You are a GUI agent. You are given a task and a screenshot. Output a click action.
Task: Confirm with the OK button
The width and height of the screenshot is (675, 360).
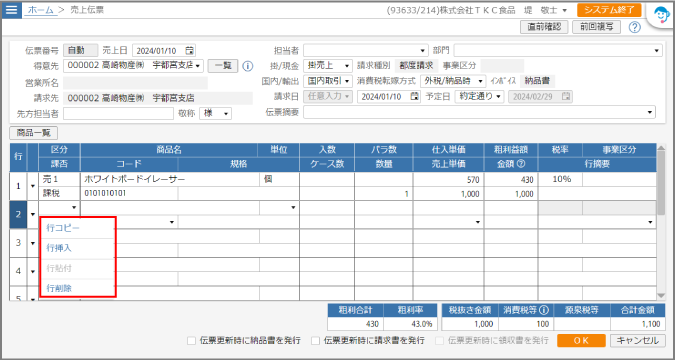coord(581,341)
